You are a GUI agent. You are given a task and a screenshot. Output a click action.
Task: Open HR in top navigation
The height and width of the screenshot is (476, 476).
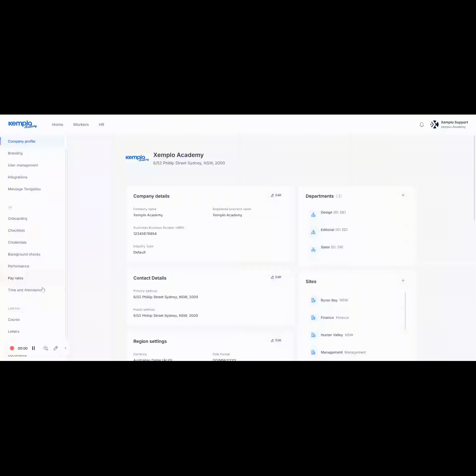coord(101,124)
